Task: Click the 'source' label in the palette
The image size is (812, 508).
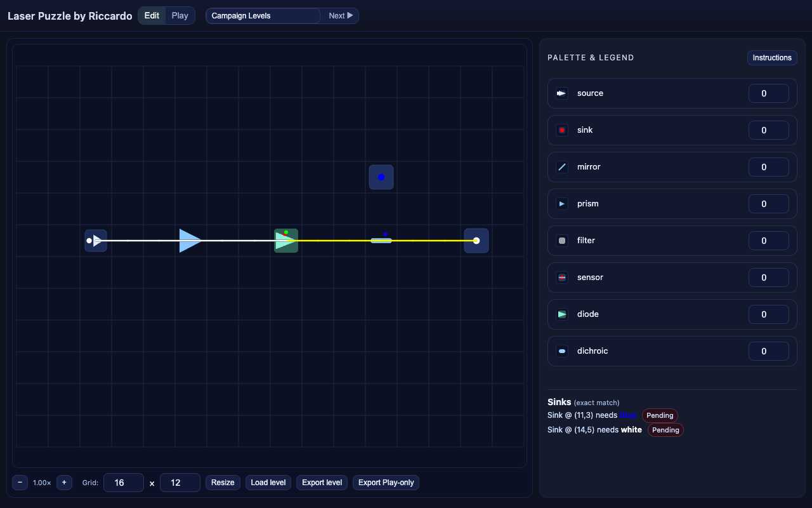Action: click(590, 93)
